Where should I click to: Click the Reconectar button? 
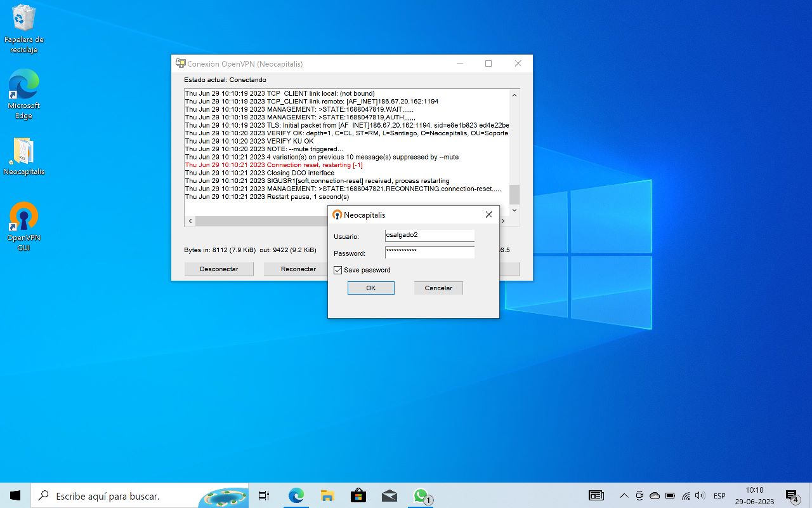pyautogui.click(x=298, y=269)
